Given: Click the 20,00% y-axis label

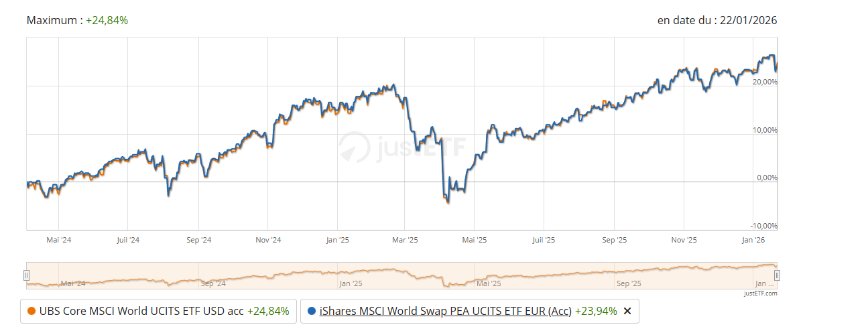Looking at the screenshot, I should tap(765, 82).
